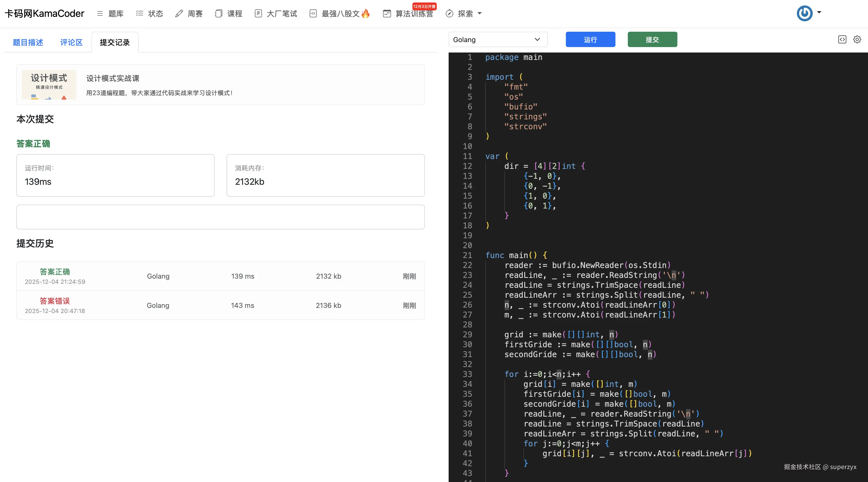
Task: Click the 课程 book icon
Action: coord(219,13)
